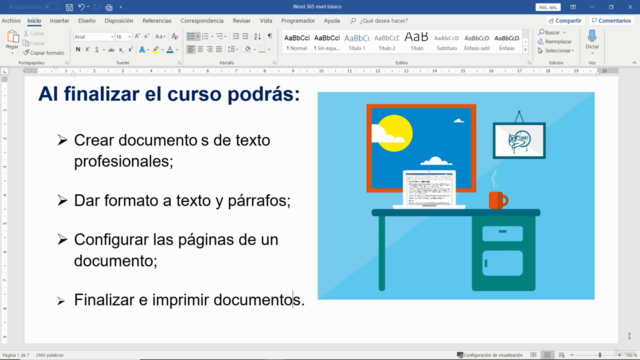This screenshot has height=360, width=640.
Task: Open the Archivo menu
Action: point(11,21)
